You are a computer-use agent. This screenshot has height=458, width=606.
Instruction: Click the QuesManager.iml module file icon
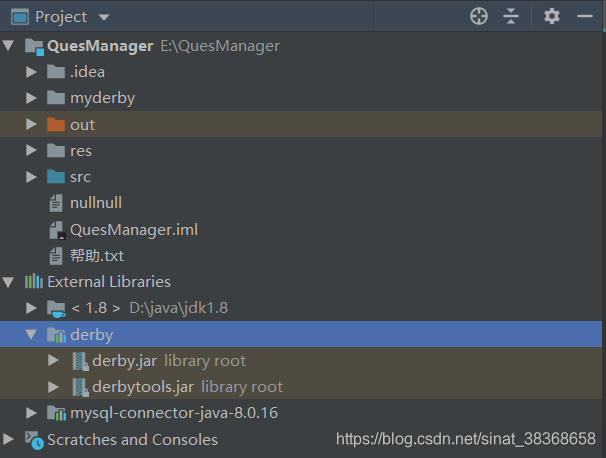(x=57, y=230)
